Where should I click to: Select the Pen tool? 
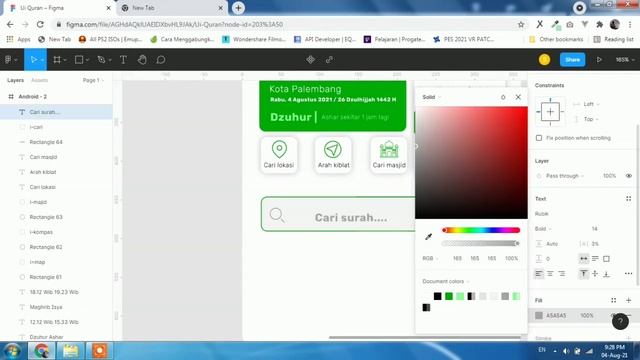[101, 60]
